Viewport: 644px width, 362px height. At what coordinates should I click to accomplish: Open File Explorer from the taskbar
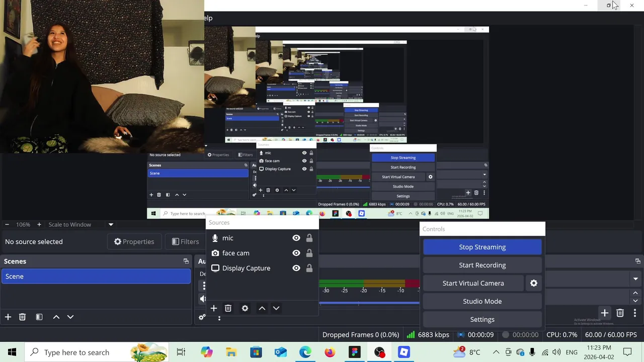point(231,352)
